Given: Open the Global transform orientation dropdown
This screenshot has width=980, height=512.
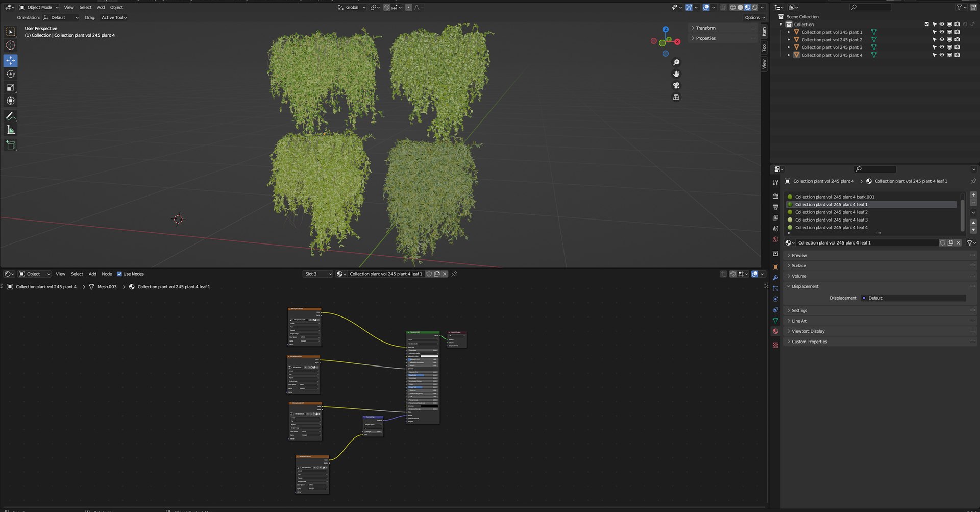Looking at the screenshot, I should pos(352,8).
